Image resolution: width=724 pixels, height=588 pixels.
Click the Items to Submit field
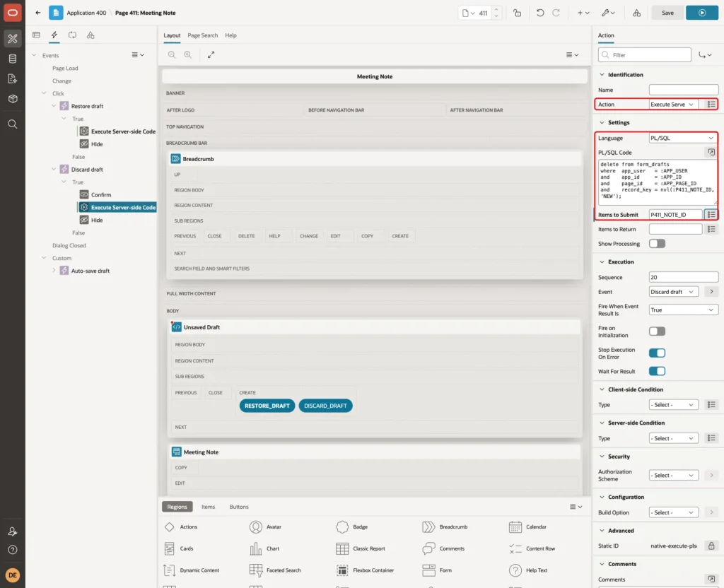[x=675, y=215]
